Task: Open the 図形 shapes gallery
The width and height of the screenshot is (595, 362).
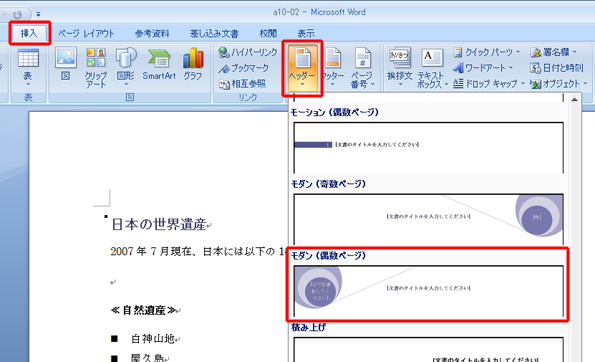Action: coord(126,67)
